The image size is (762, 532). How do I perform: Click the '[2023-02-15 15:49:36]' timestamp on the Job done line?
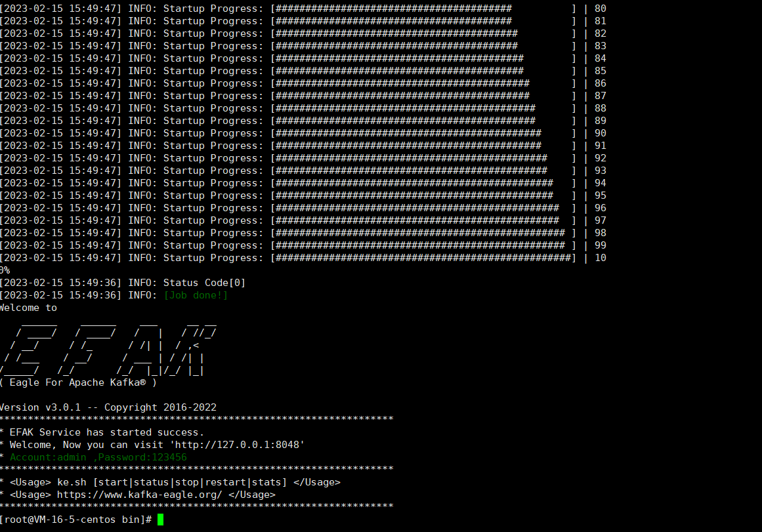[x=60, y=295]
